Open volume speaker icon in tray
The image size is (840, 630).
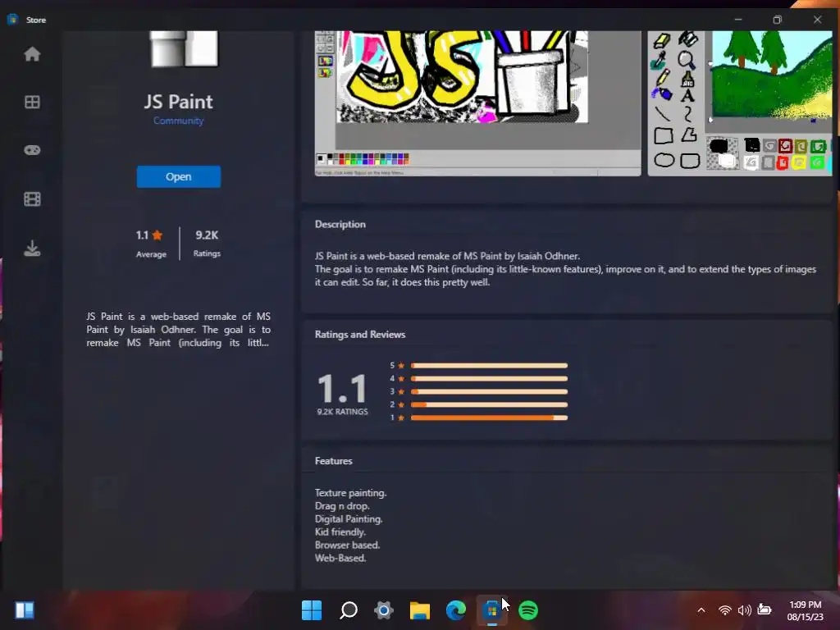(745, 610)
